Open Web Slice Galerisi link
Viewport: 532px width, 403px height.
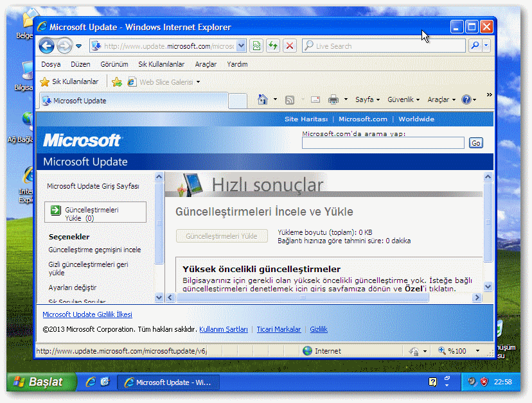164,82
